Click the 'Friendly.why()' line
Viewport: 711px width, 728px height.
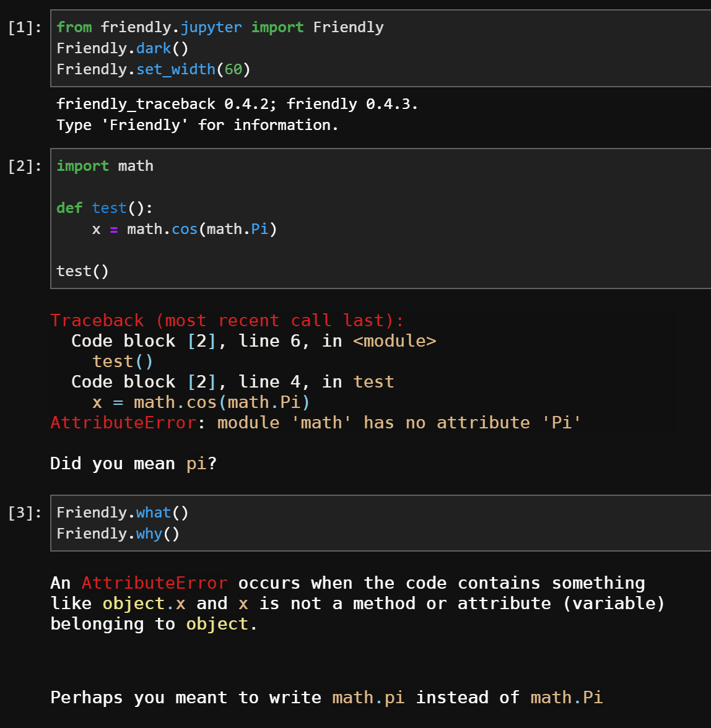pyautogui.click(x=118, y=534)
